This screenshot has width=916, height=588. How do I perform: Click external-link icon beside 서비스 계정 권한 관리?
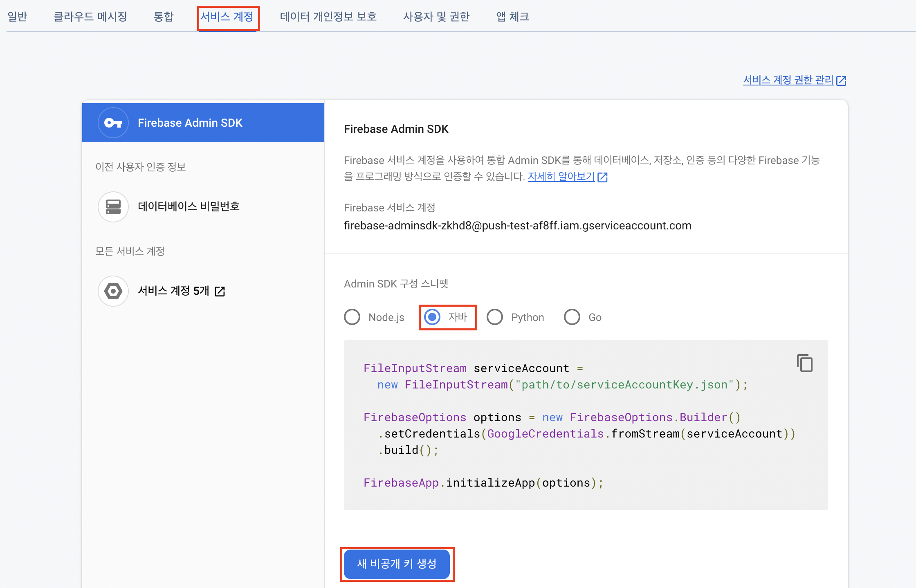tap(841, 81)
